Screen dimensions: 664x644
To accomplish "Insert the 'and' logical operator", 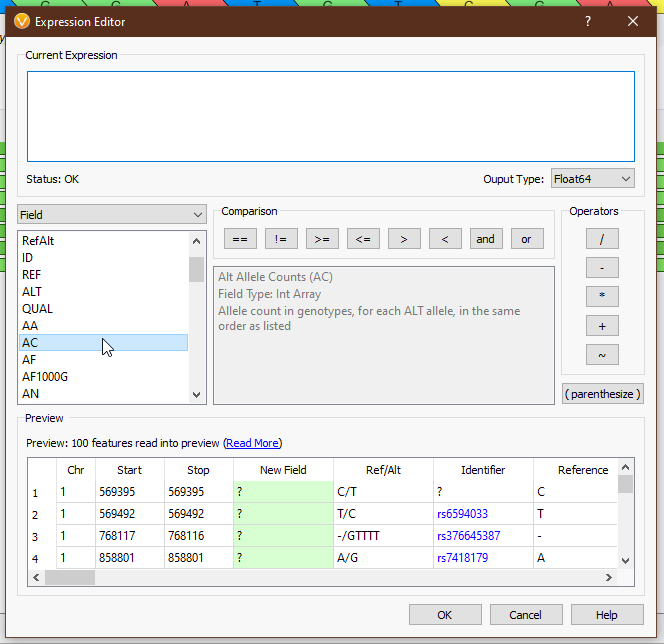I will tap(486, 239).
